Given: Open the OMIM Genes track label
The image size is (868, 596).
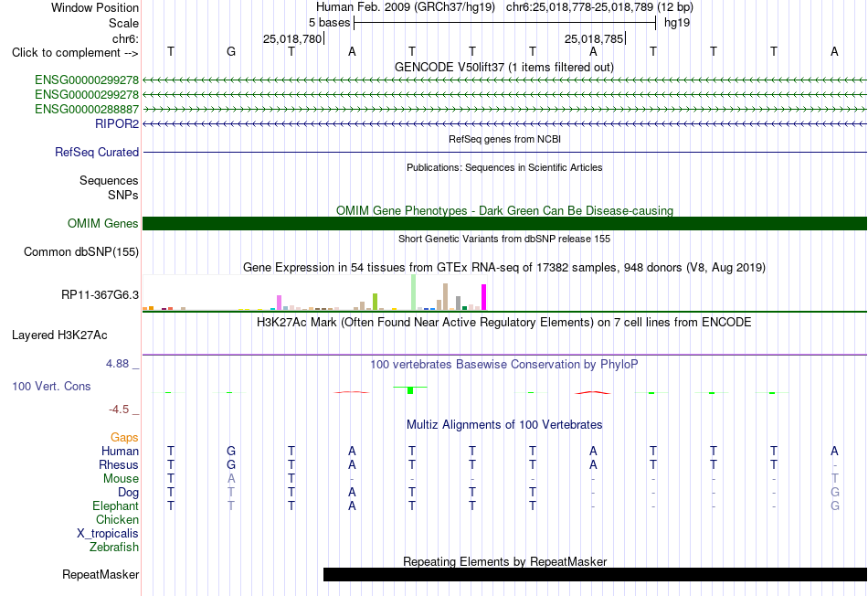Looking at the screenshot, I should coord(103,223).
